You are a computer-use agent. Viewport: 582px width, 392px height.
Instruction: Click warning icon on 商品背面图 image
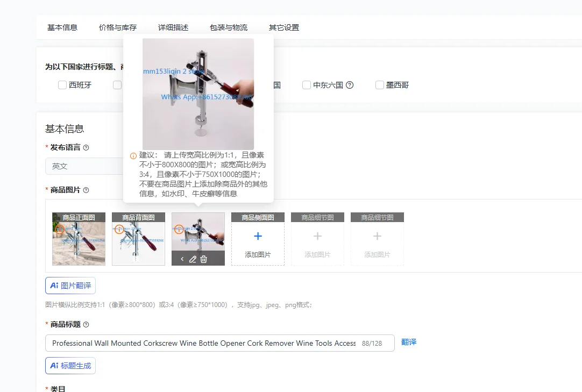(119, 229)
